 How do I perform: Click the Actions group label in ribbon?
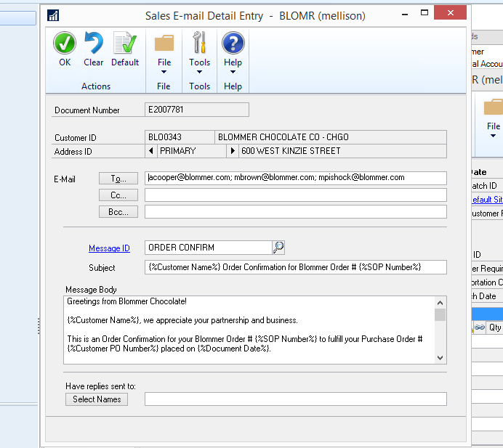[96, 86]
